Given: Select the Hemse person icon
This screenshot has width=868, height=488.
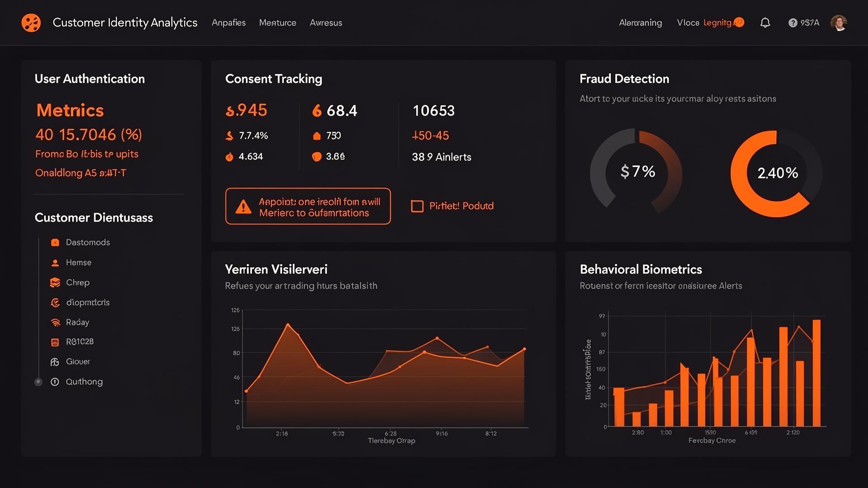Looking at the screenshot, I should tap(55, 263).
